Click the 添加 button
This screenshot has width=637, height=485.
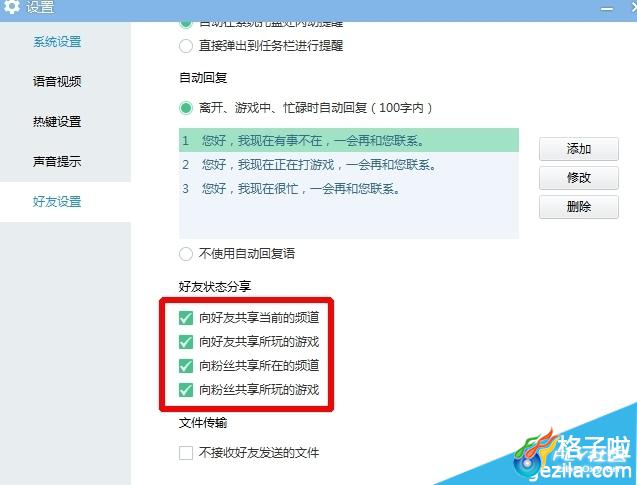[578, 149]
